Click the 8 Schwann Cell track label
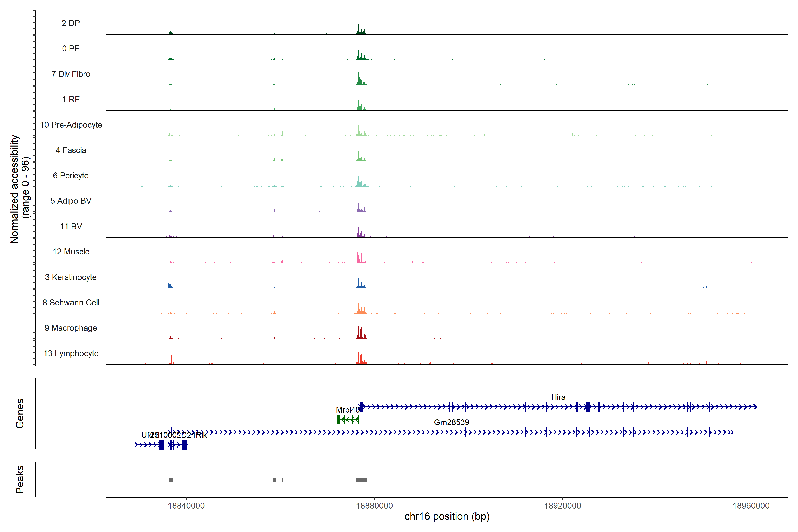This screenshot has width=798, height=532. click(x=71, y=303)
